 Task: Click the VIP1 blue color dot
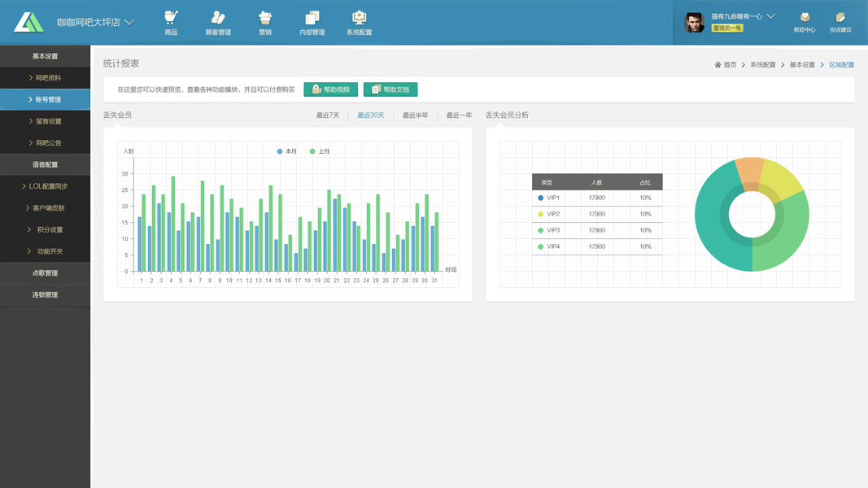540,198
